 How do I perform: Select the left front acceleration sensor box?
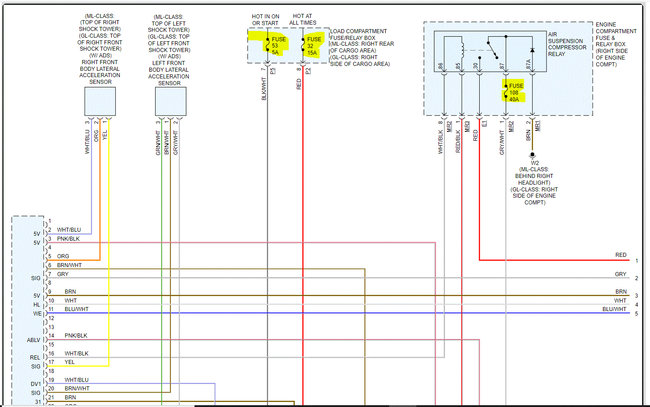(x=171, y=102)
